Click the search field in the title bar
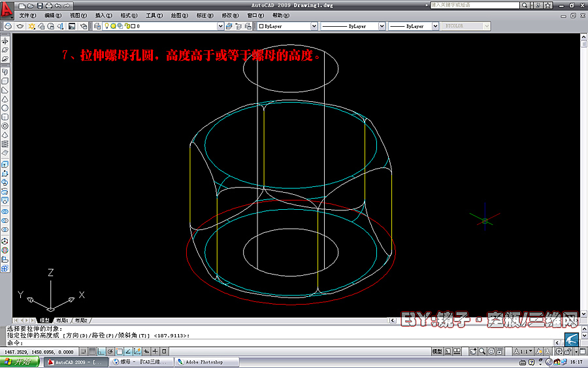 click(475, 5)
